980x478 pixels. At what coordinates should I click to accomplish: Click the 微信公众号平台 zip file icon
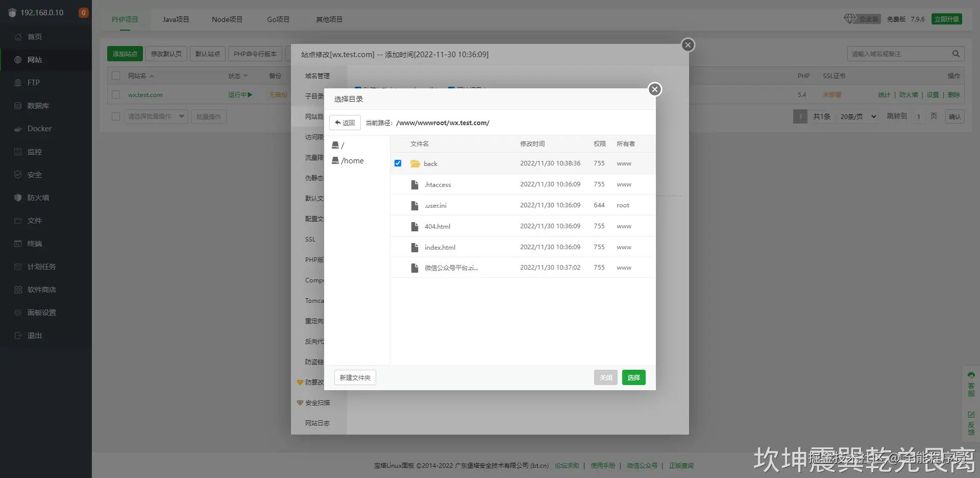(x=415, y=268)
